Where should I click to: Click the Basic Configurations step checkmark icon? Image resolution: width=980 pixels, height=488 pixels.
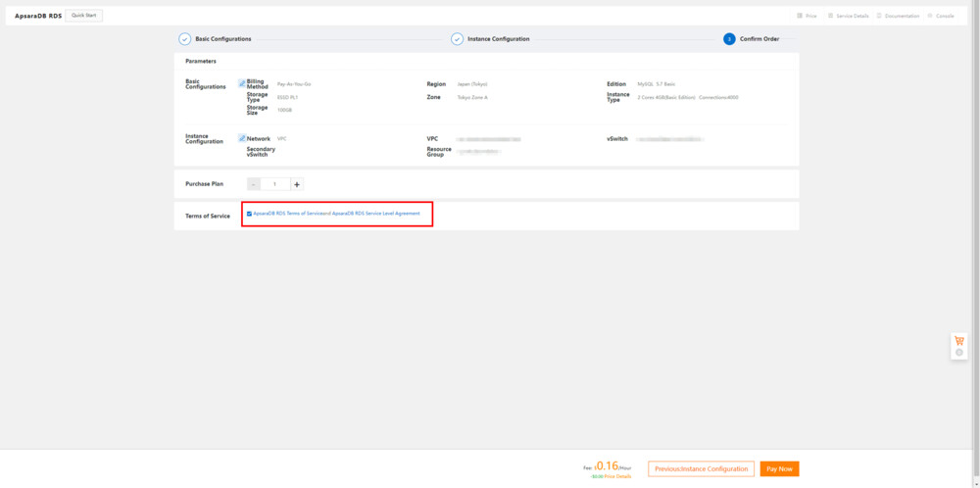[x=184, y=39]
